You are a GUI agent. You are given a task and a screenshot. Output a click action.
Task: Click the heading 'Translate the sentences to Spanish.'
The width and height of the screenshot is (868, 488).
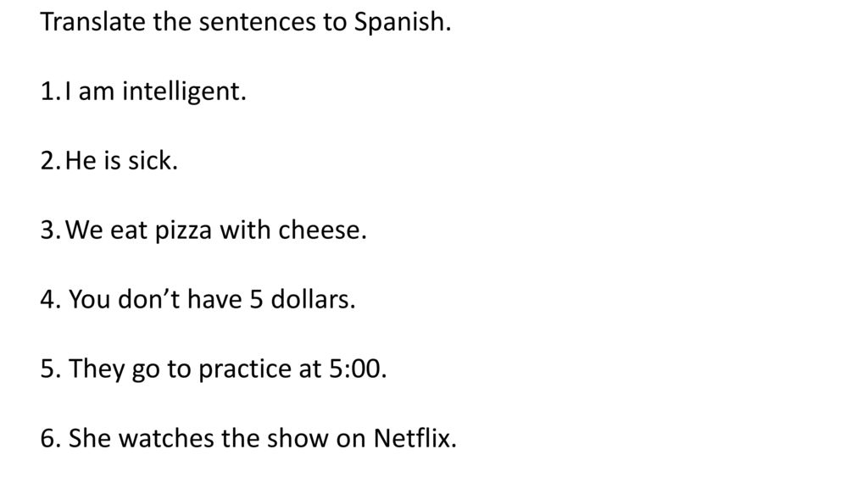pyautogui.click(x=246, y=23)
